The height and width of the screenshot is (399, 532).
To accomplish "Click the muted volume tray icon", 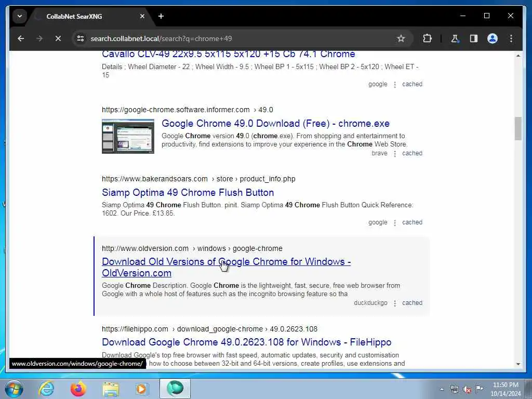I will 467,390.
